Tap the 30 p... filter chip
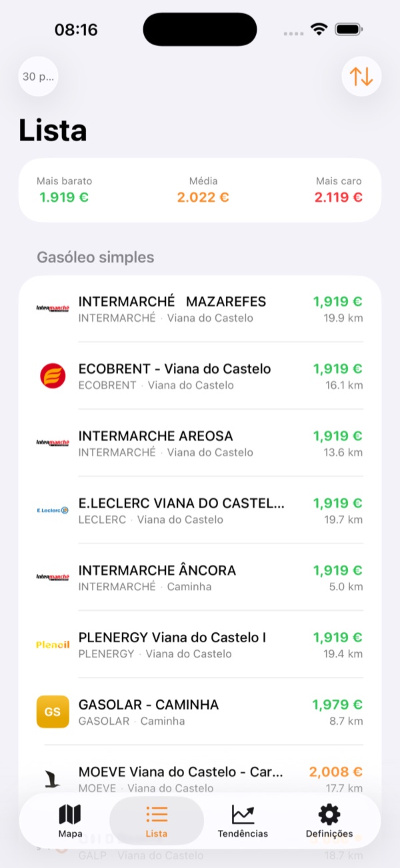Viewport: 400px width, 868px height. tap(38, 76)
